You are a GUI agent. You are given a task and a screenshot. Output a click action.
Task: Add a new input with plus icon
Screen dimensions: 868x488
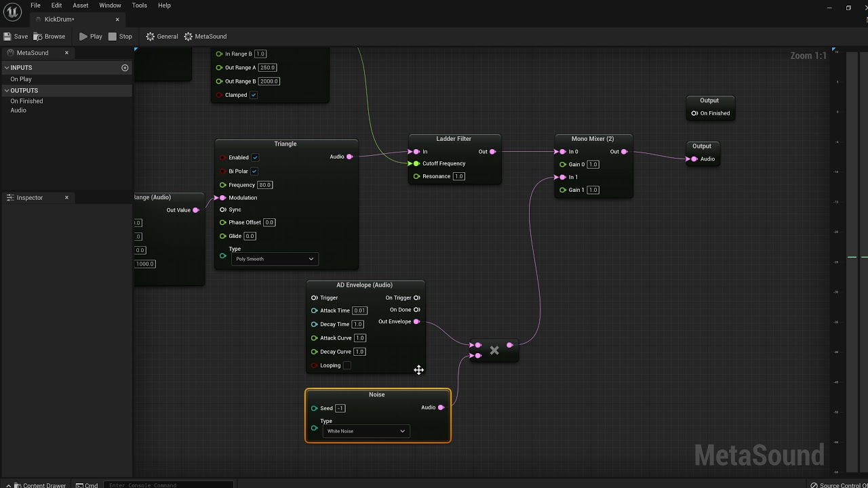coord(125,68)
